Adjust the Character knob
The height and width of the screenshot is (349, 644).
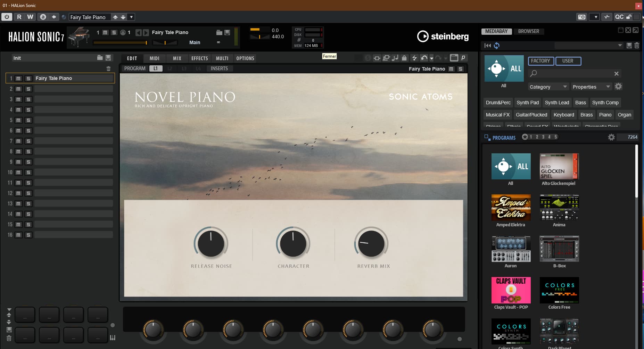tap(293, 243)
